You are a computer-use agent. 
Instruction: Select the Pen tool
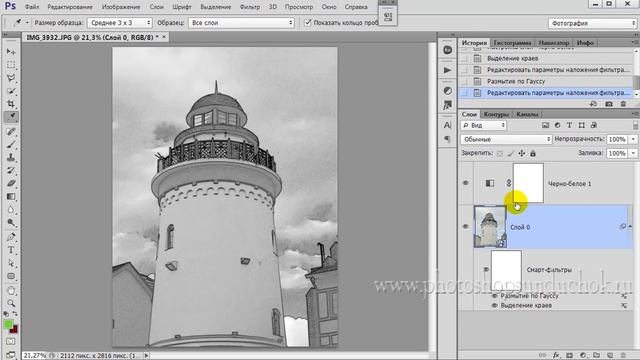(x=11, y=237)
